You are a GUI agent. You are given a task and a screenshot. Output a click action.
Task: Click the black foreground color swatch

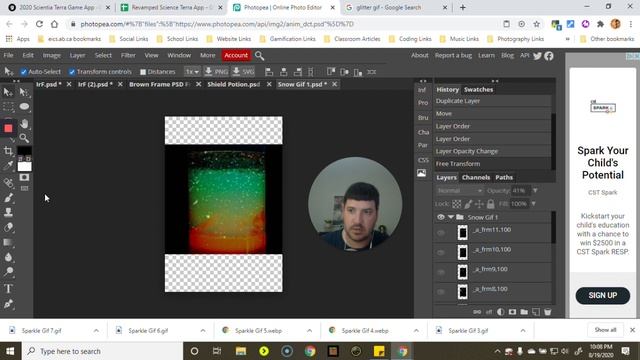(x=24, y=151)
